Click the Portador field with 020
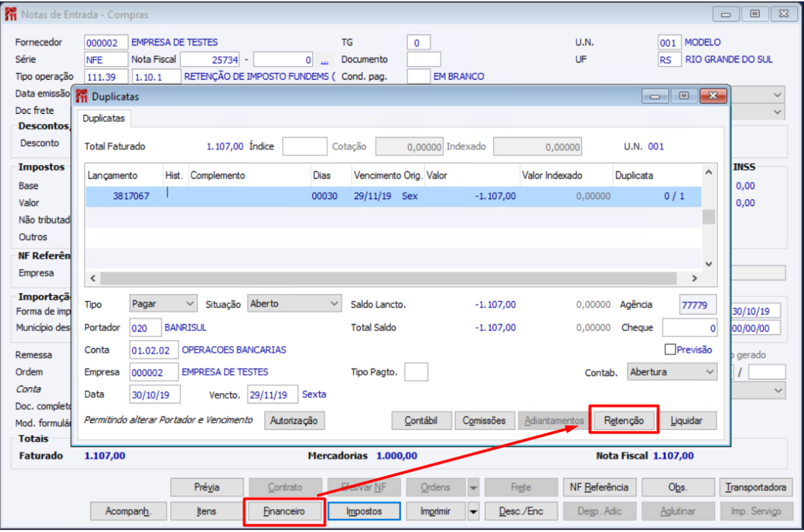The height and width of the screenshot is (532, 804). point(145,327)
